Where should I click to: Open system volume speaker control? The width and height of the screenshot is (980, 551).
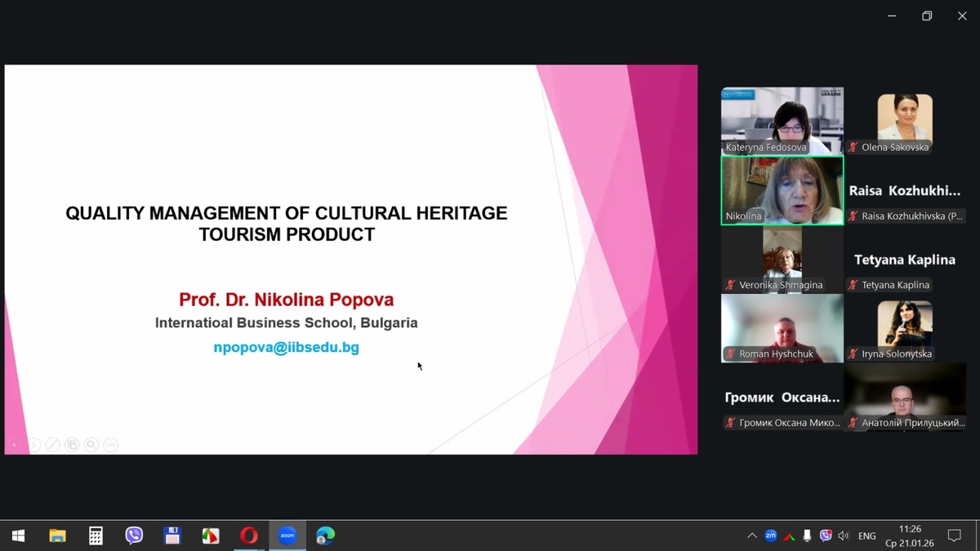click(844, 536)
